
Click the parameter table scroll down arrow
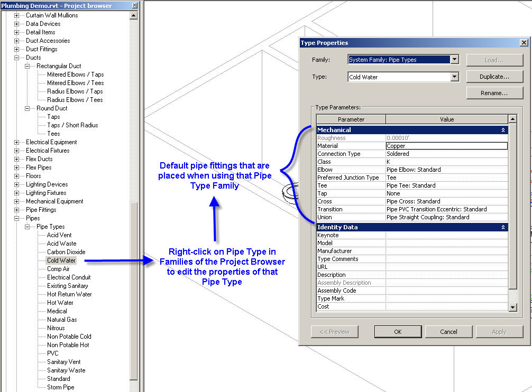512,307
